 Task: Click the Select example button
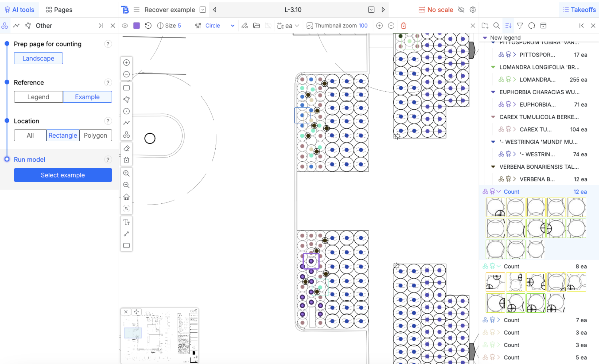(x=63, y=175)
